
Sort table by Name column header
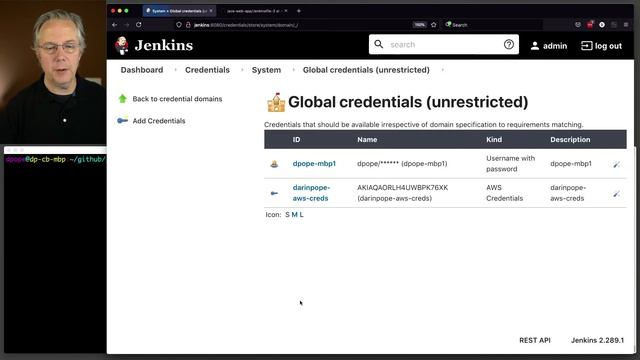point(367,140)
